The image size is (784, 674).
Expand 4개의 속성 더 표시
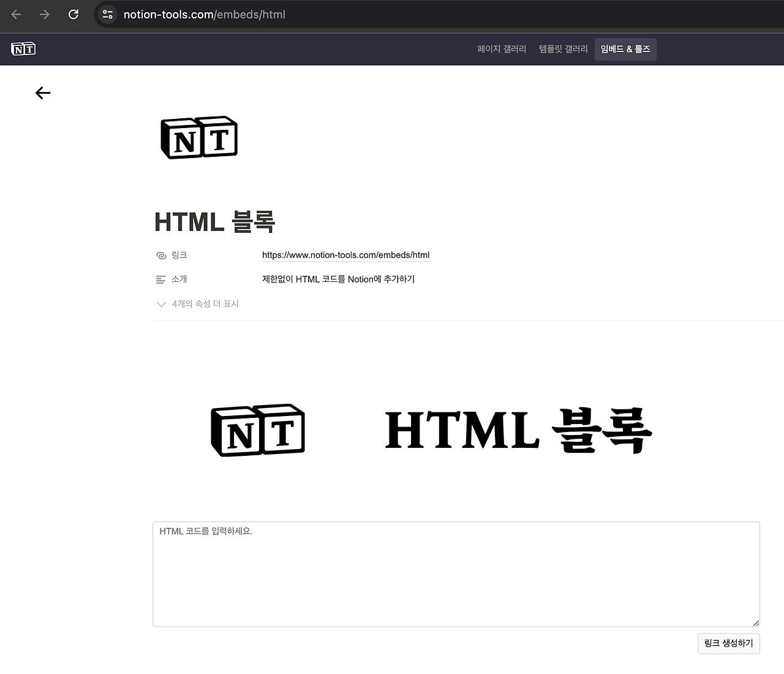(198, 304)
